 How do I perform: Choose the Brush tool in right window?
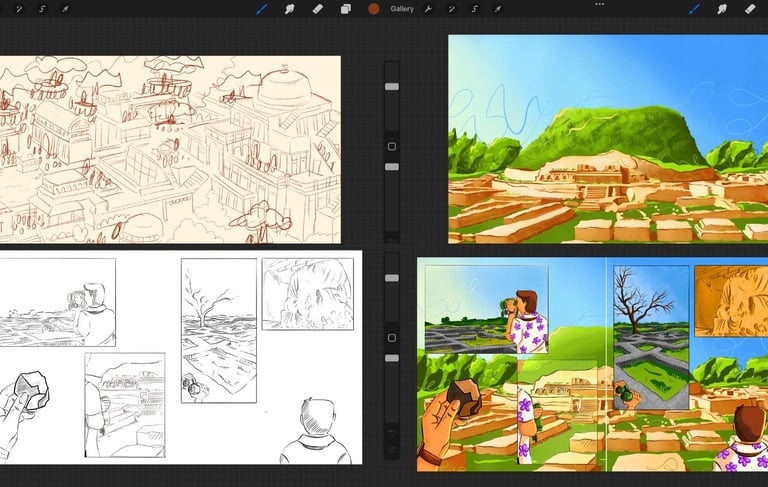[x=695, y=9]
